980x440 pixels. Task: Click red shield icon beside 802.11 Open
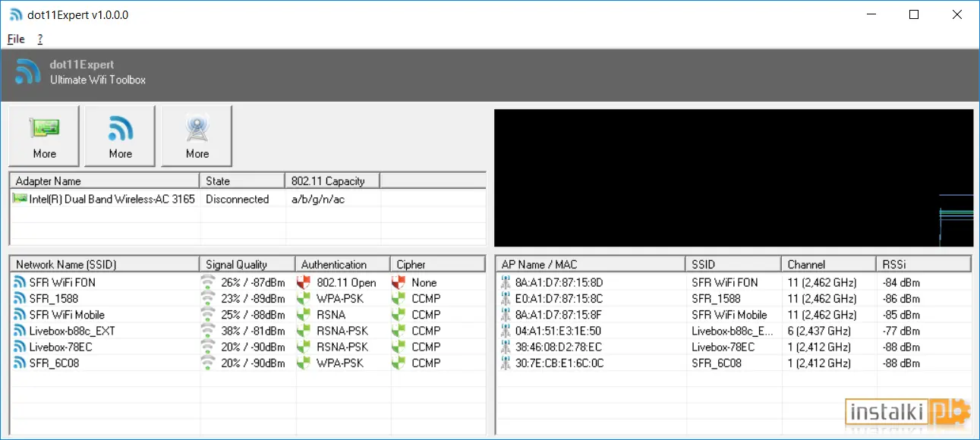(304, 282)
